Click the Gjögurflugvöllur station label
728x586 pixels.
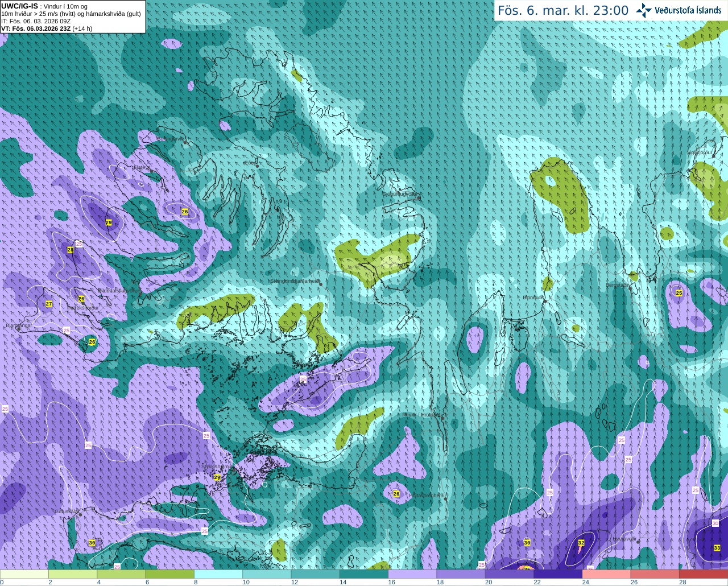(x=400, y=194)
